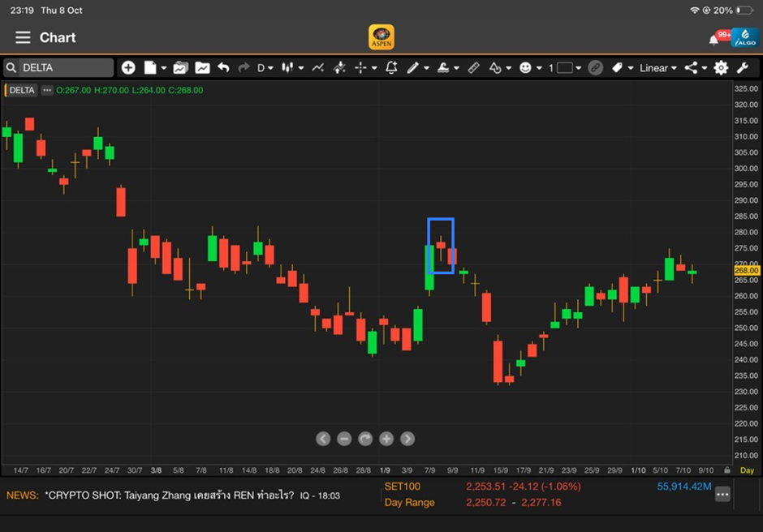
Task: Tap the Aspen logo in the header
Action: [381, 37]
